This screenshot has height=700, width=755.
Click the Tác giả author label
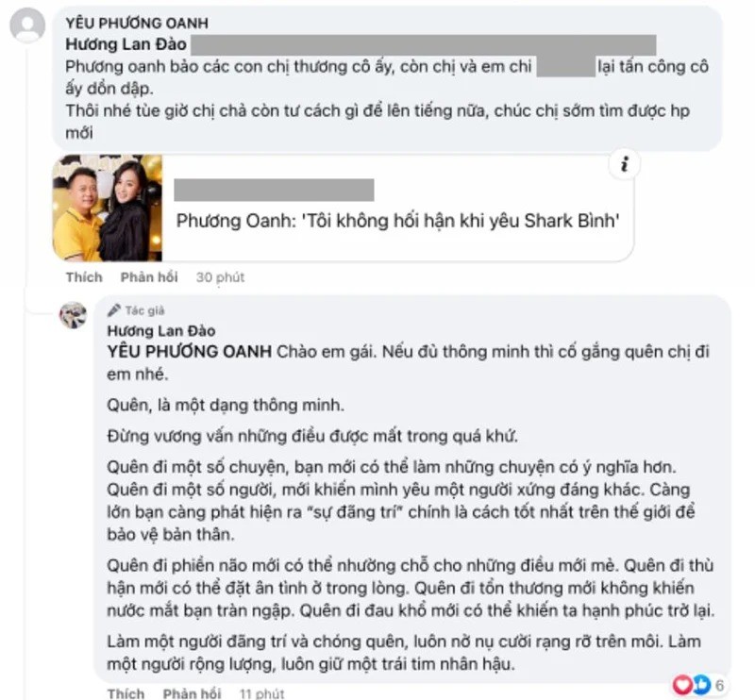[145, 310]
